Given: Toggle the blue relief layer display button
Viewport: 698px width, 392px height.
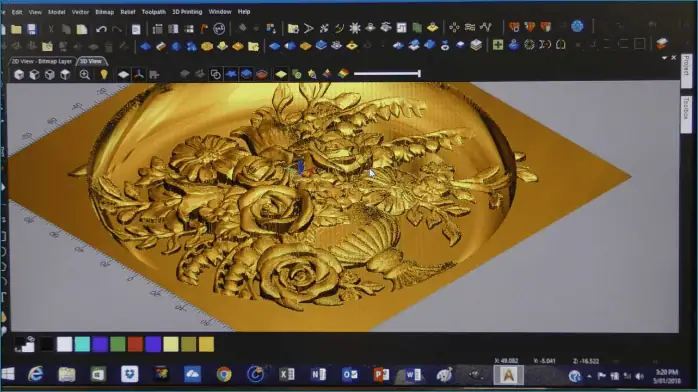Looking at the screenshot, I should click(246, 74).
